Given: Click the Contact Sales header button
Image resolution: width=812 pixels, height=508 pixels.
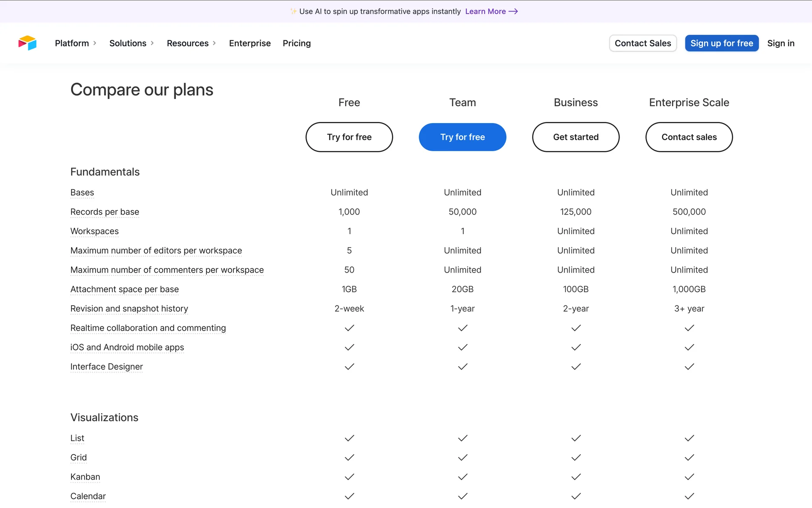Looking at the screenshot, I should pyautogui.click(x=642, y=43).
